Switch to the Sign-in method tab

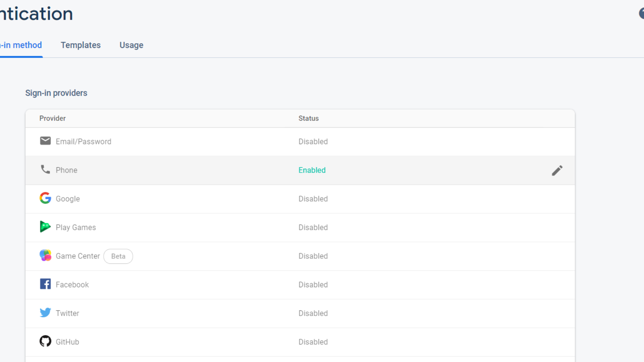[21, 45]
